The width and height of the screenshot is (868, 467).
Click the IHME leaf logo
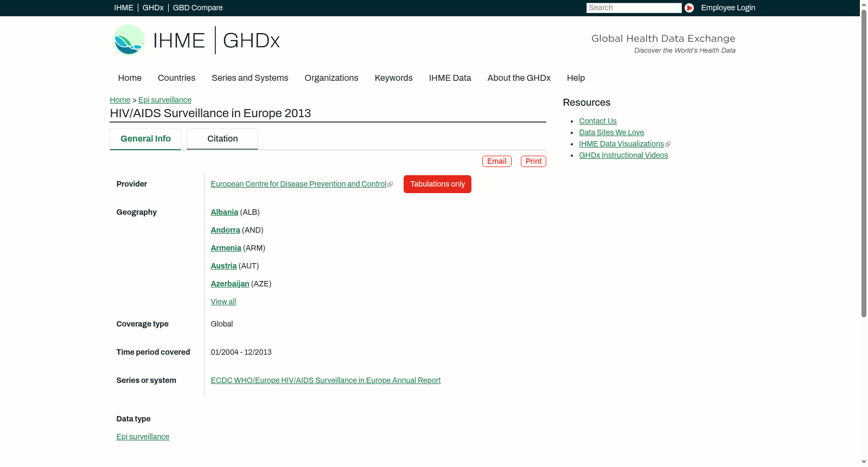click(129, 40)
